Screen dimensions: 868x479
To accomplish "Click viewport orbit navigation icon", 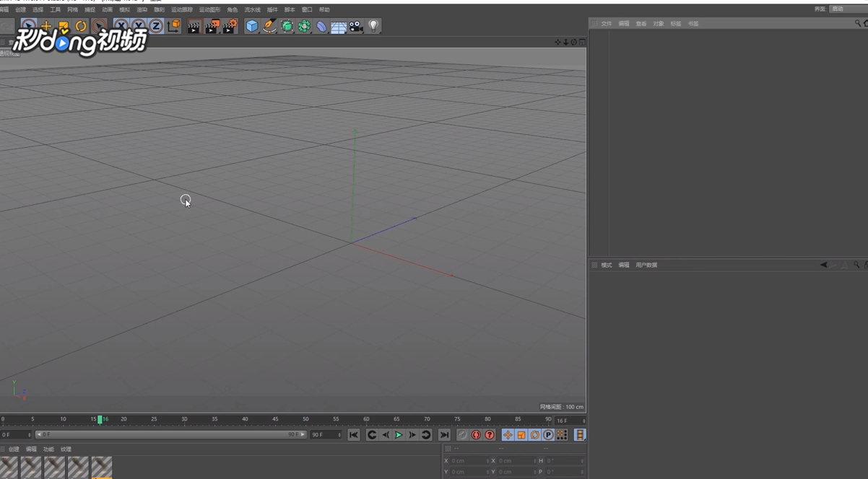I will tap(573, 42).
